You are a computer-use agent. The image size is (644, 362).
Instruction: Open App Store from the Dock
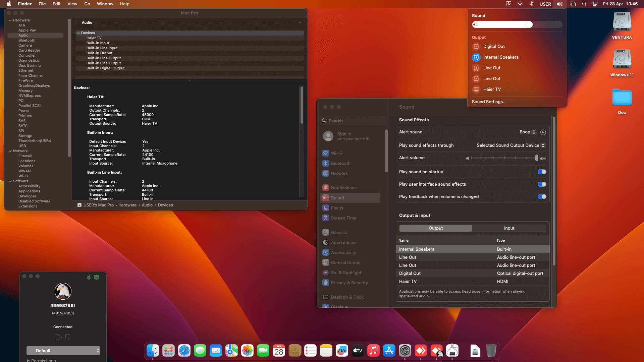tap(389, 351)
